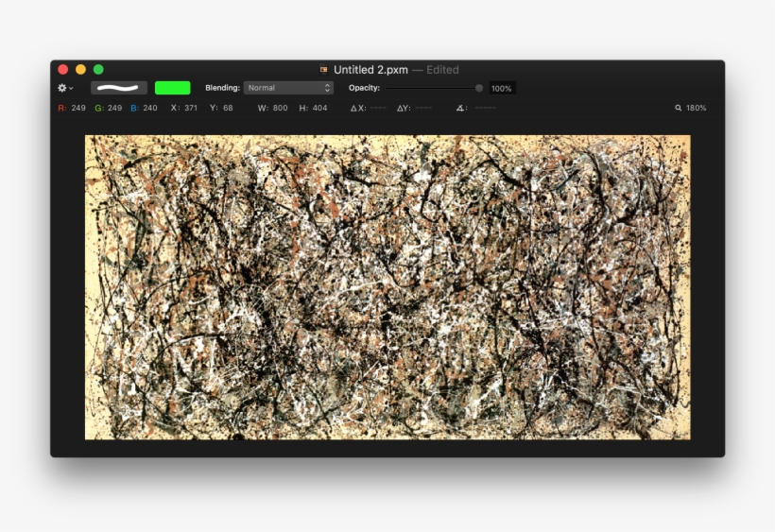Click the X coordinate value 371
Screen dimensions: 775x532
[x=191, y=108]
